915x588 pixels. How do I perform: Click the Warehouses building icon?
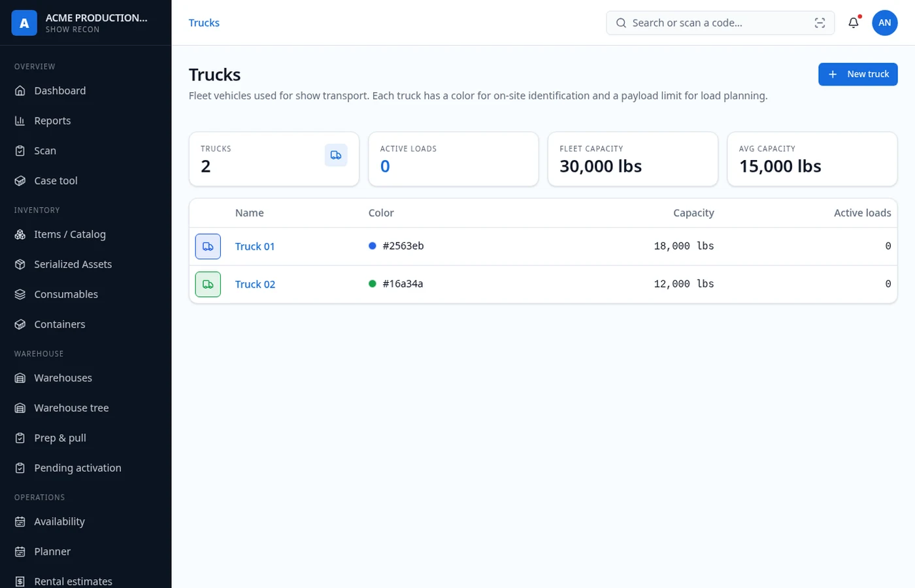[20, 378]
